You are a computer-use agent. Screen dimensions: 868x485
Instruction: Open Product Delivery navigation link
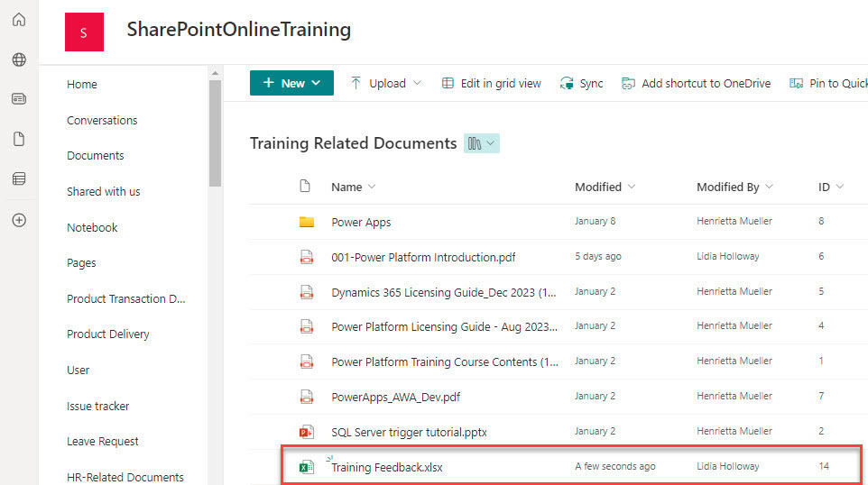[108, 334]
